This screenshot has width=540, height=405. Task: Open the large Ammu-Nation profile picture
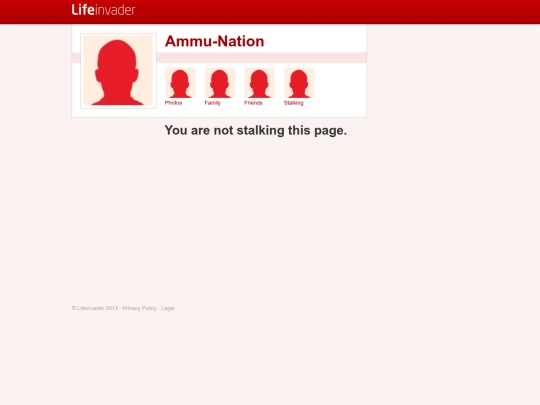118,71
